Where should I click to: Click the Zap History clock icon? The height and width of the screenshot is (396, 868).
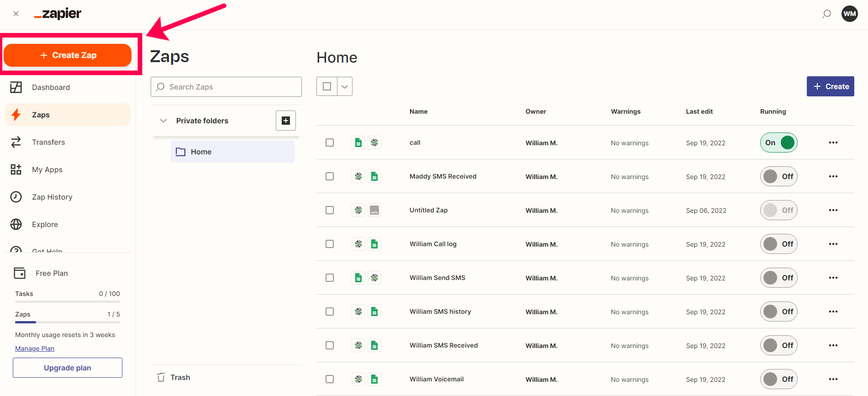point(16,197)
